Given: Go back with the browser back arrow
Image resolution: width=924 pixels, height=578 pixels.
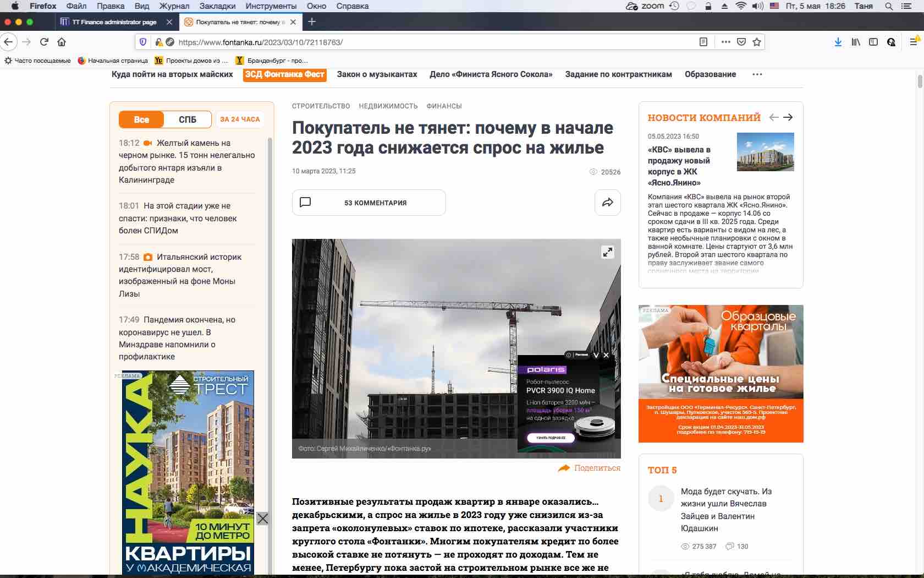Looking at the screenshot, I should pos(8,42).
